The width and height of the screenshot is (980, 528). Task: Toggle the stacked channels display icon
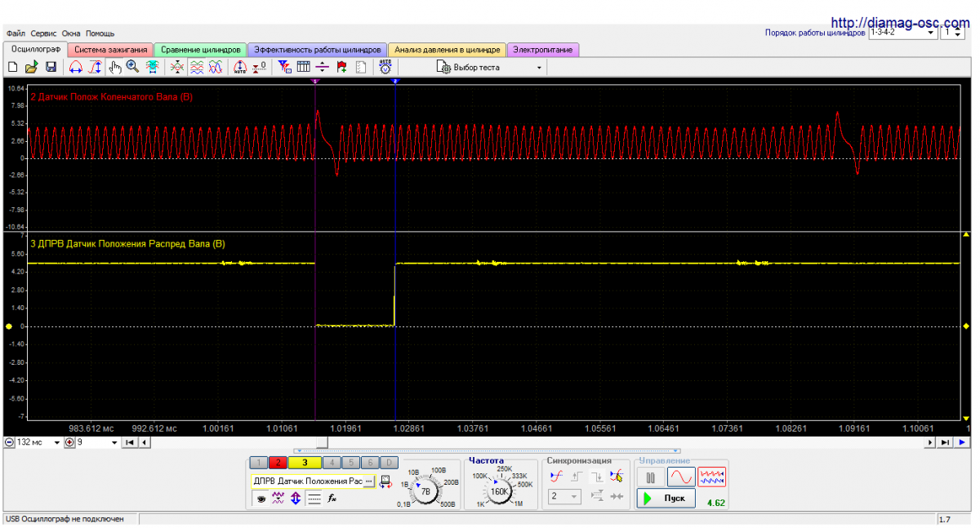196,67
